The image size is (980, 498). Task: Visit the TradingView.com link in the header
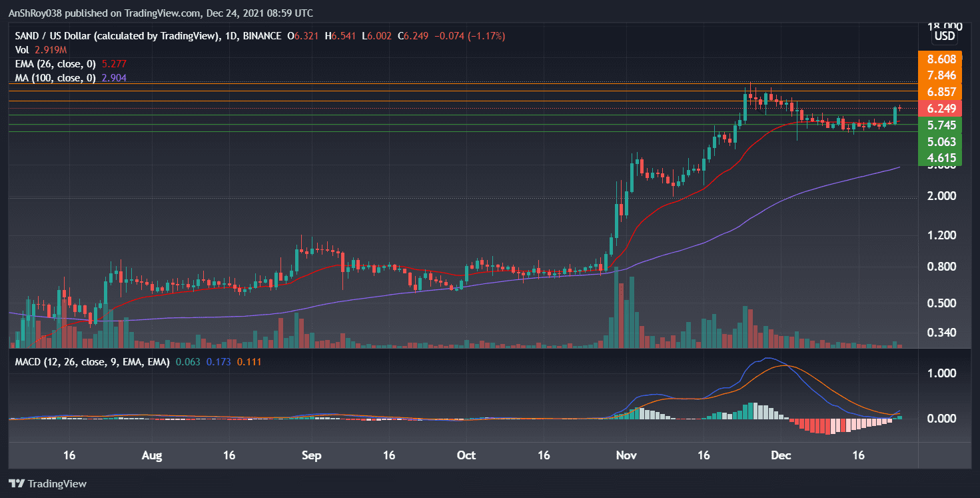tap(164, 13)
